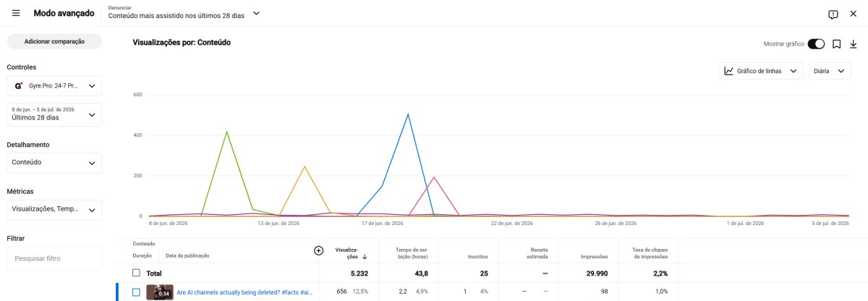Open the Are AI channels video link
Screen dimensions: 868x301
[244, 292]
